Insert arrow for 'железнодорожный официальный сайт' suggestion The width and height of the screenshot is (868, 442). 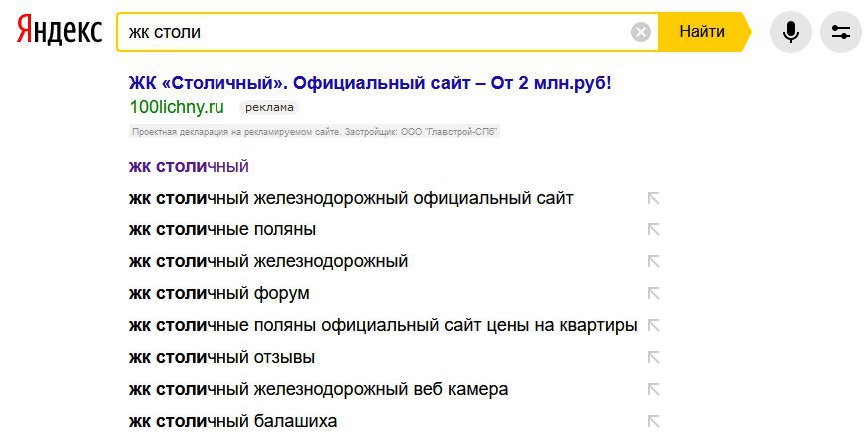[653, 198]
